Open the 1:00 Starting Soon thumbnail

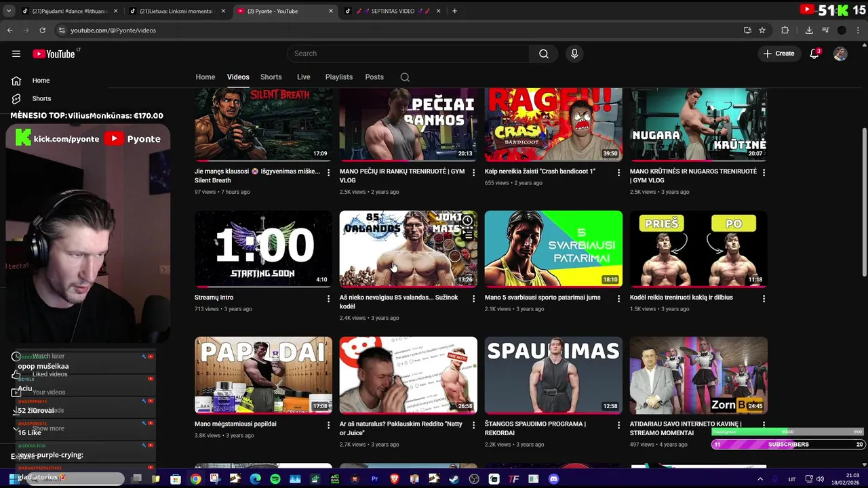point(264,249)
